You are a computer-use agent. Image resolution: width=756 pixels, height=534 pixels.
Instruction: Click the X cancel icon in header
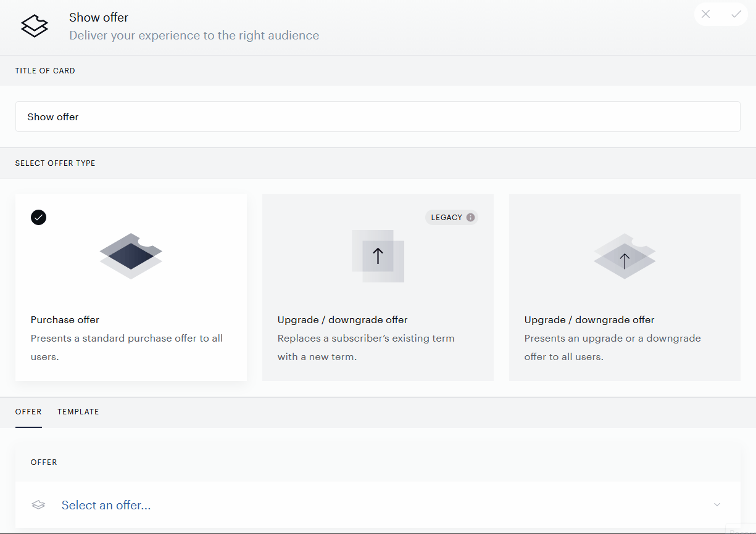coord(705,14)
